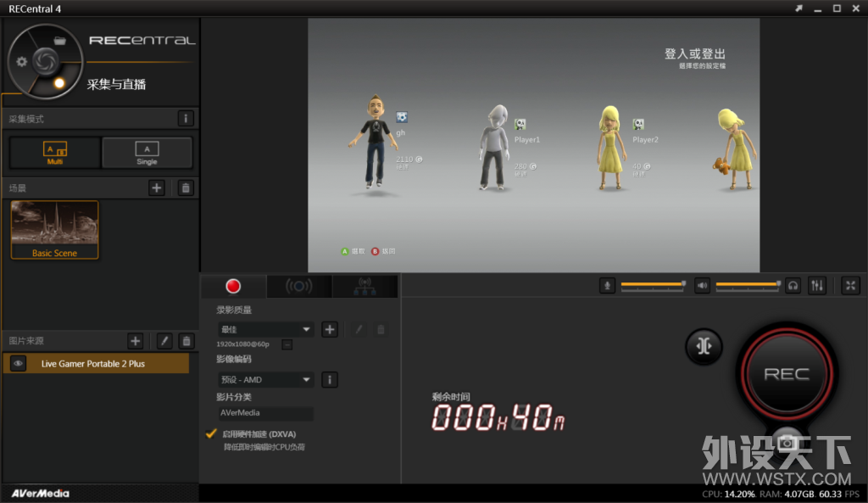868x503 pixels.
Task: Select Single capture mode
Action: 147,153
